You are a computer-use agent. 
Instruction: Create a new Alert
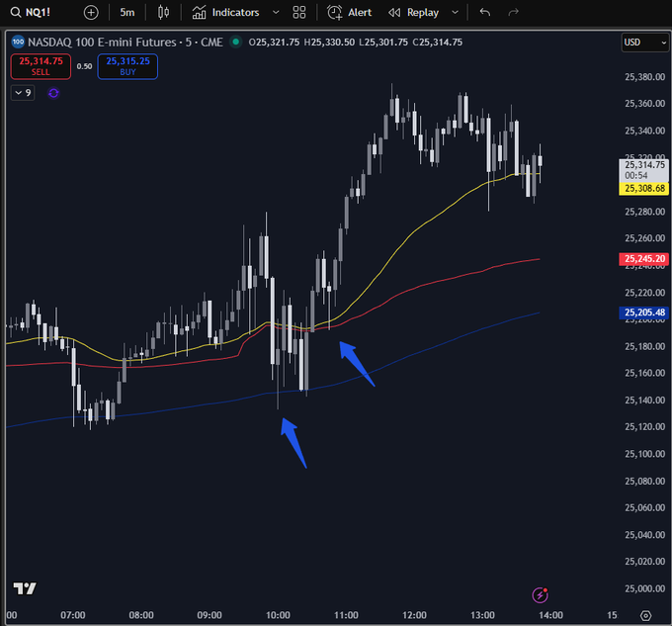coord(349,13)
